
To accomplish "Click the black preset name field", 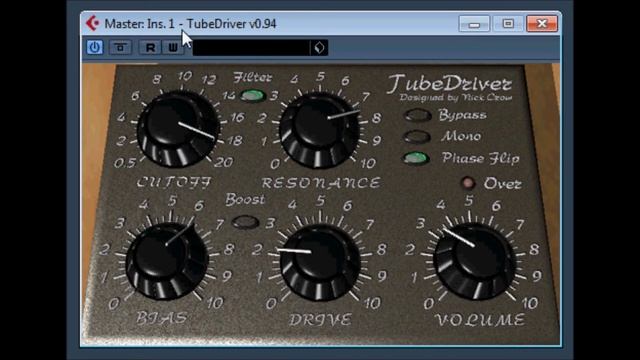I will [x=251, y=47].
